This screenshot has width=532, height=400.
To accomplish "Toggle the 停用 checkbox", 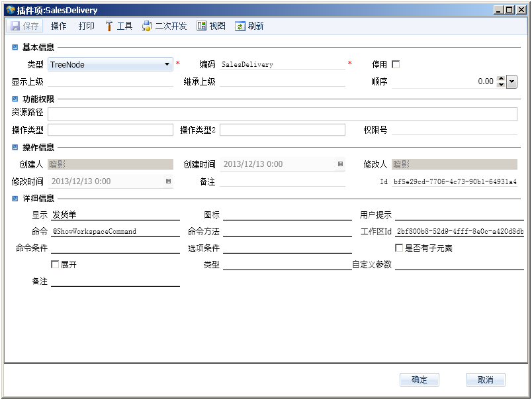I will click(396, 64).
